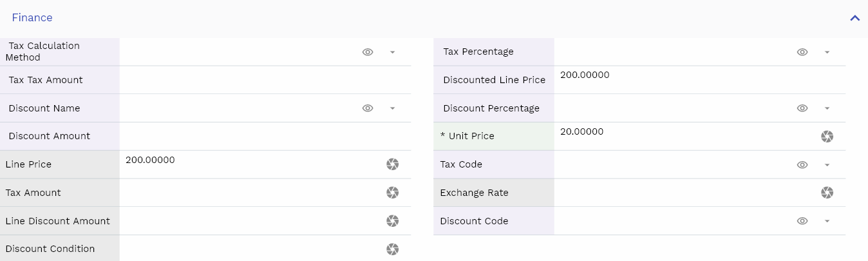
Task: Click the Discount Condition aperture icon
Action: pos(392,249)
